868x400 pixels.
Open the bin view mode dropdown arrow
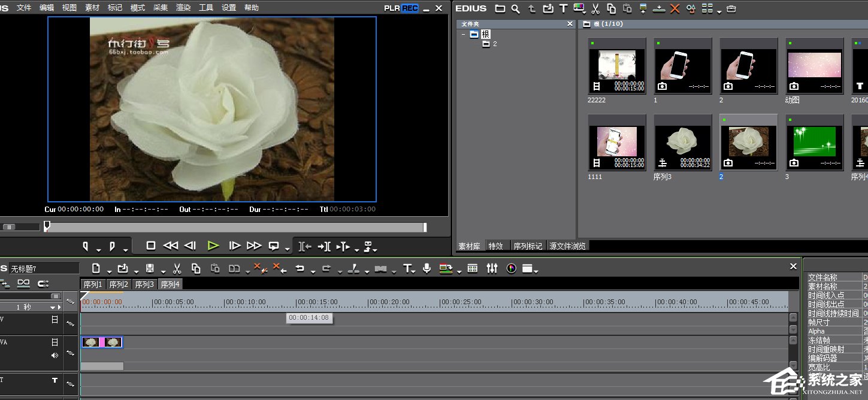pos(719,11)
